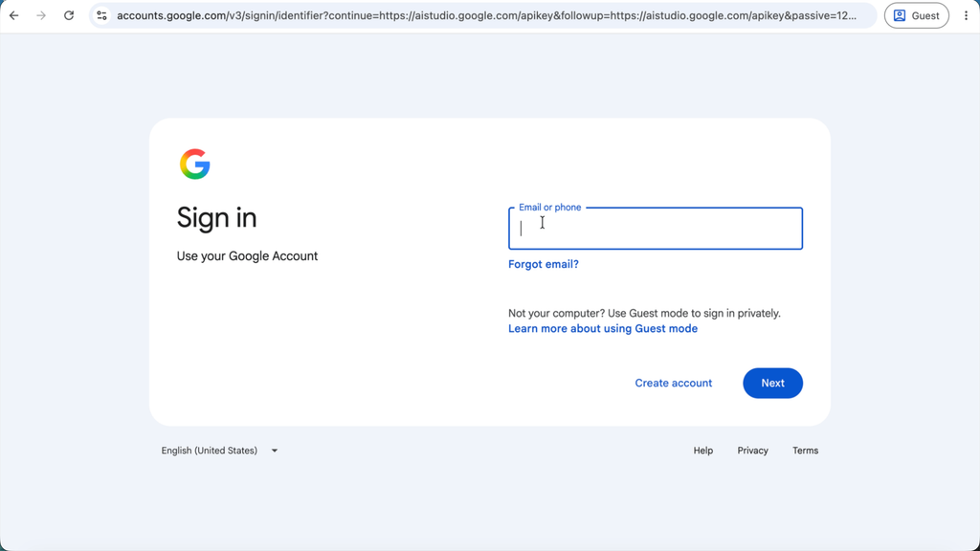This screenshot has height=551, width=980.
Task: Select the URL in the address bar
Action: pos(486,15)
